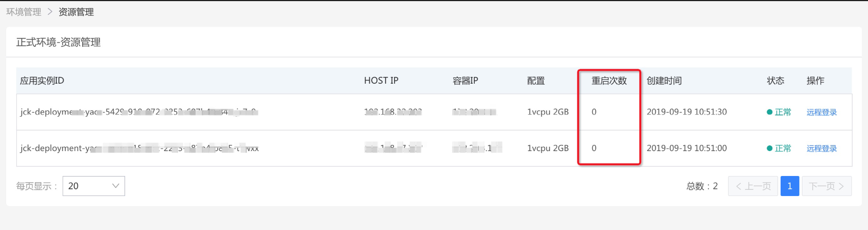Click 资源管理 breadcrumb item

click(76, 12)
